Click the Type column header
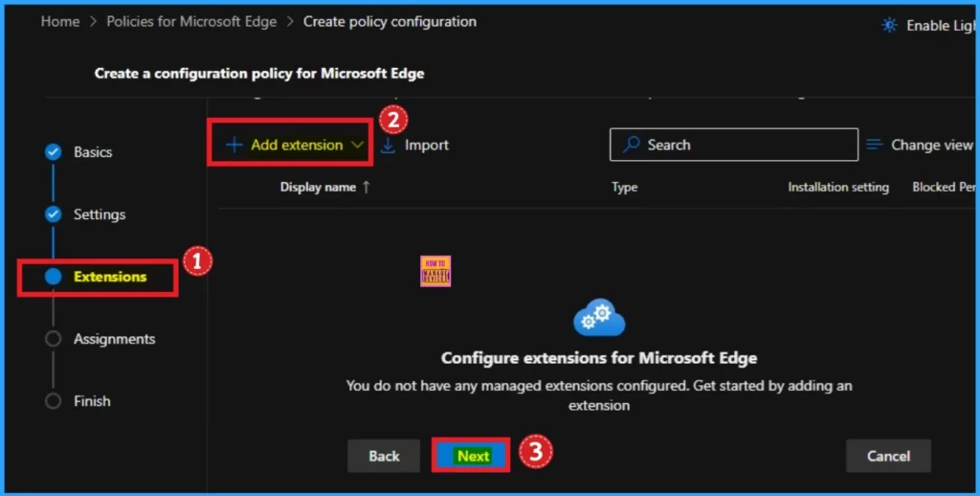980x496 pixels. pyautogui.click(x=624, y=187)
